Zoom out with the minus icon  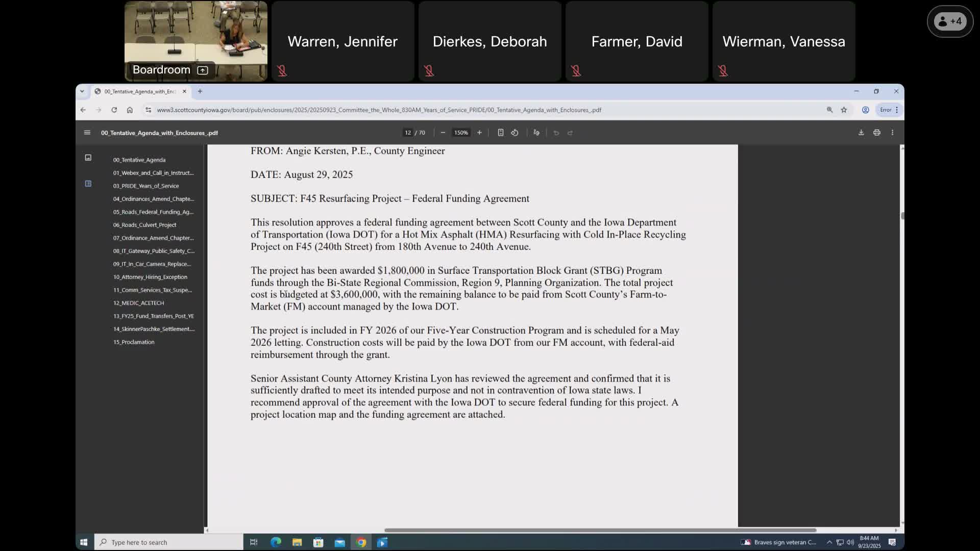click(x=443, y=133)
